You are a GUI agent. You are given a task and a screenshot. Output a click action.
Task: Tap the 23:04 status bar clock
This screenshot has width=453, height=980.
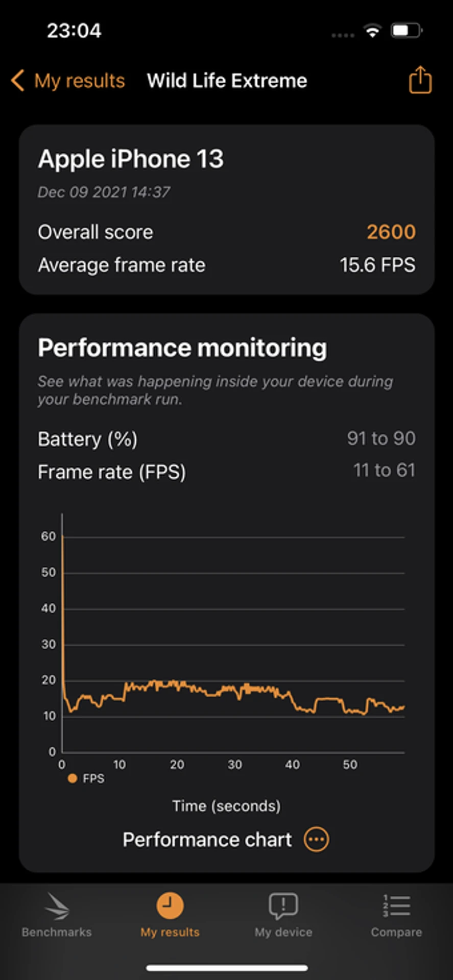pos(75,31)
